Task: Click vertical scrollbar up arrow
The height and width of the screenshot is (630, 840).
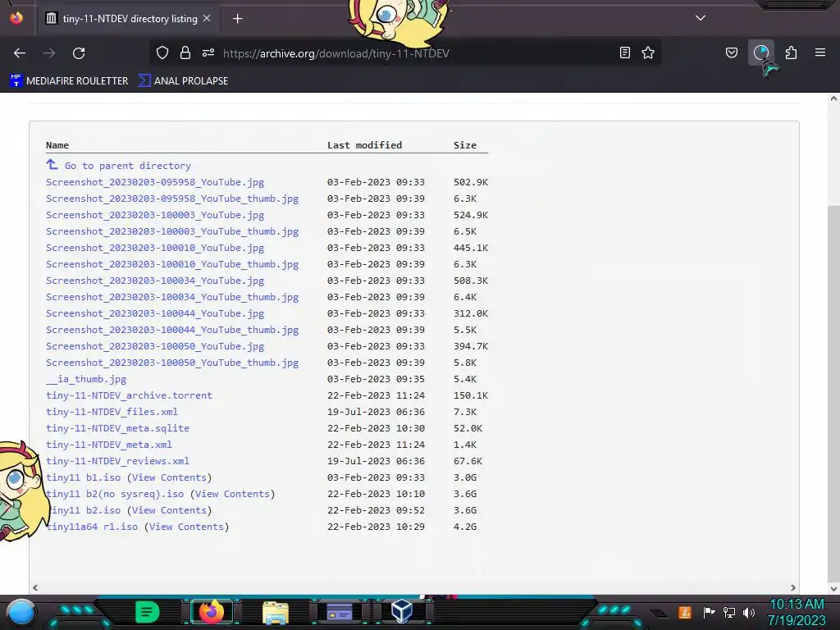Action: (x=833, y=98)
